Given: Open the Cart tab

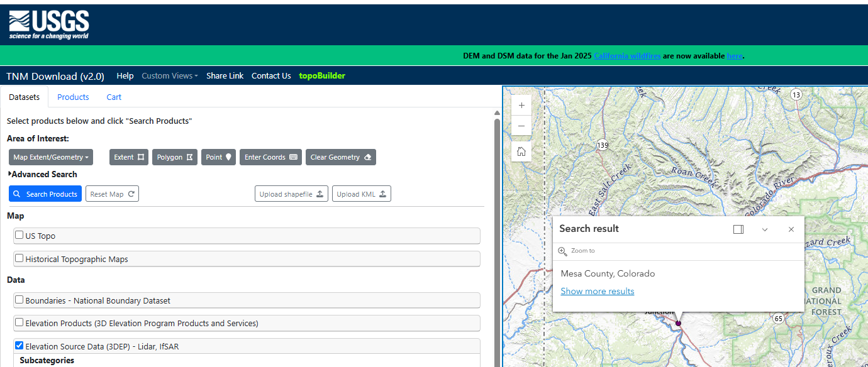Looking at the screenshot, I should [x=114, y=97].
